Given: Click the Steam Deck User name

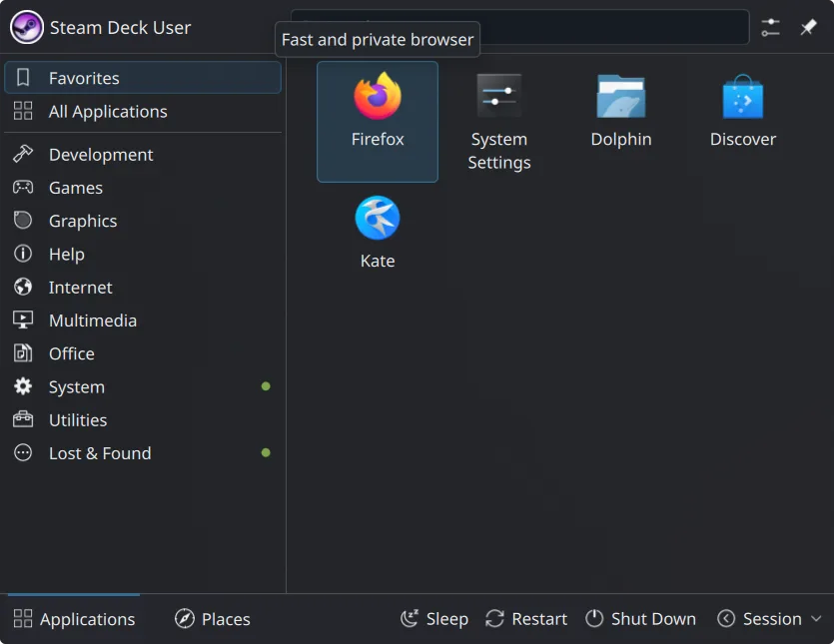Looking at the screenshot, I should coord(120,28).
